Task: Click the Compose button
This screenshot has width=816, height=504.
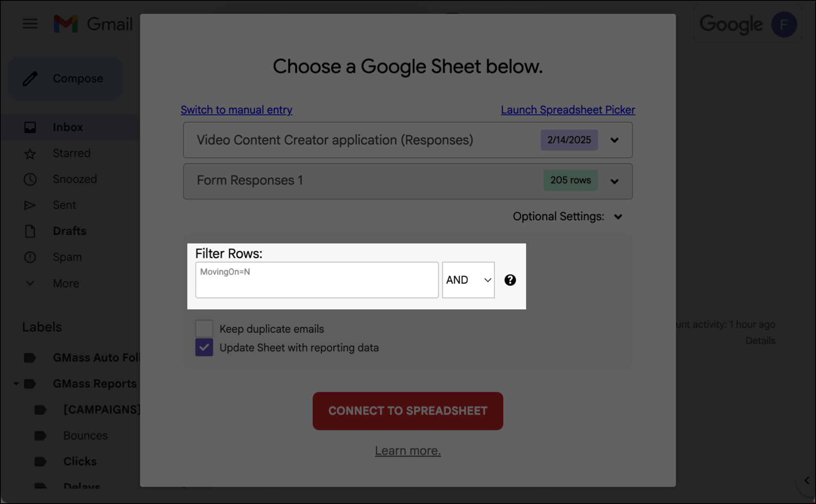Action: (x=65, y=78)
